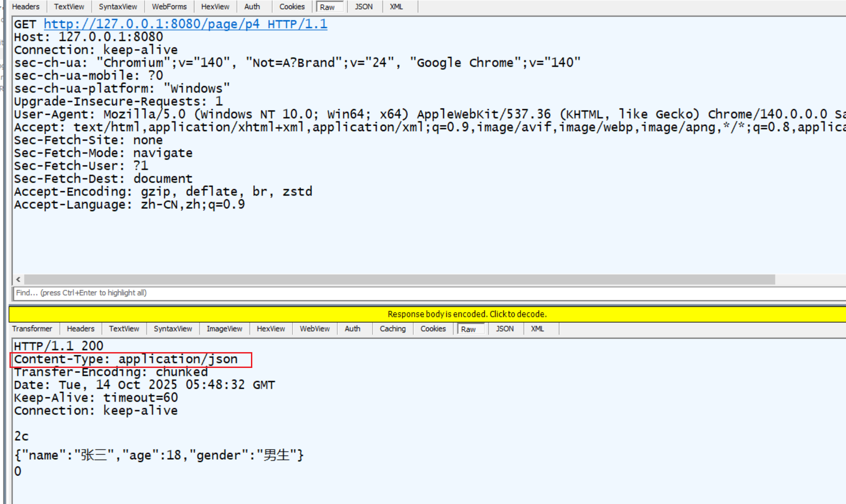Click 'Host: 127.0.0.1:8080' header line
The width and height of the screenshot is (846, 504).
88,37
